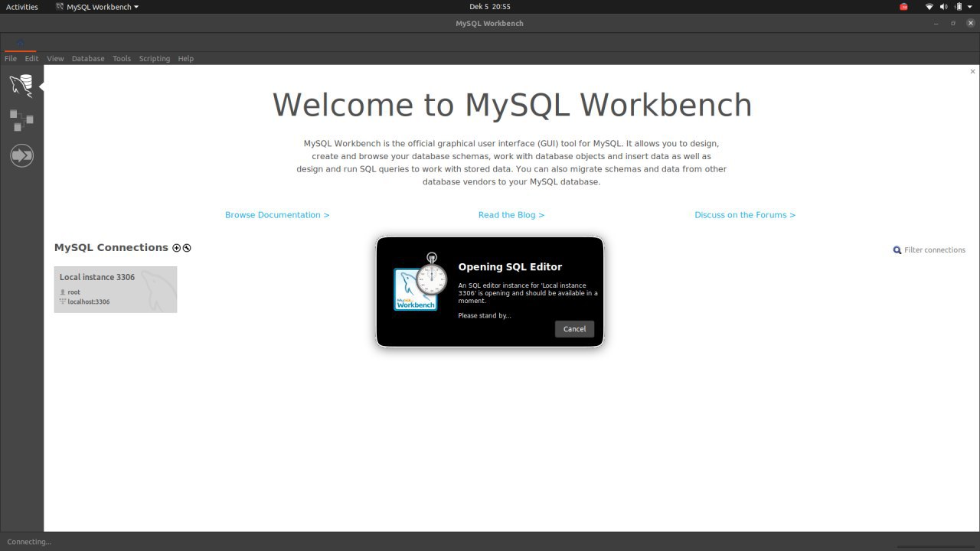Screen dimensions: 980x551
Task: Open the Models sidebar icon
Action: tap(21, 120)
